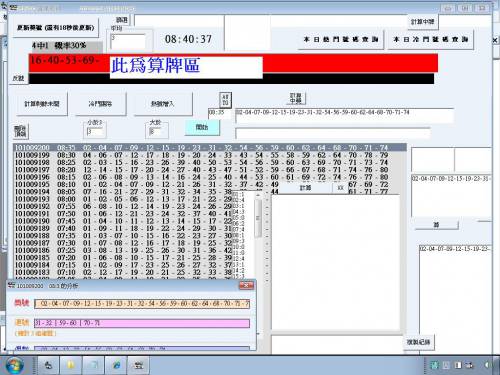Click the 複製紀錄 copy record button
The image size is (500, 375).
point(418,342)
